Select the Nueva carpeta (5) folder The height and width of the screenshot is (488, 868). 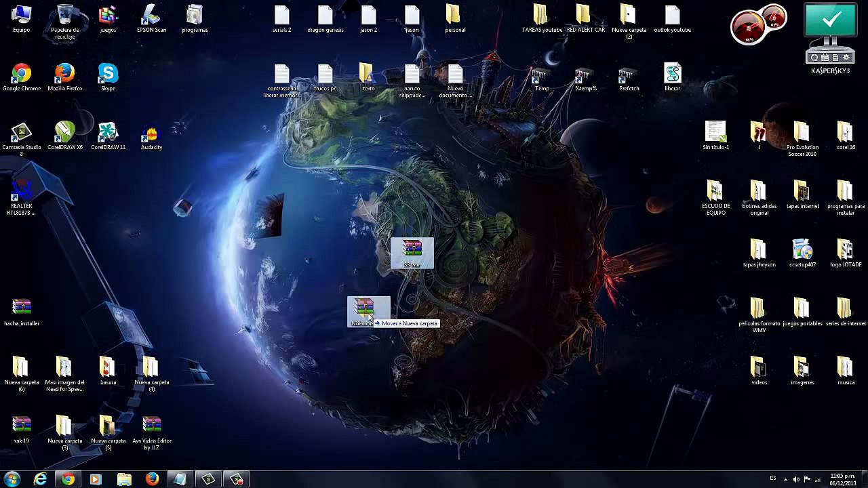pyautogui.click(x=108, y=433)
